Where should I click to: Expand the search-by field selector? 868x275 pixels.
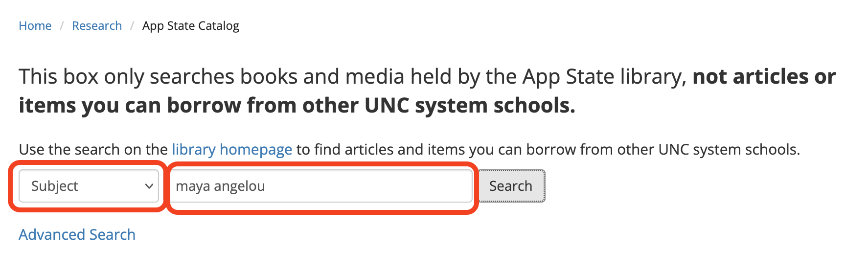[89, 186]
